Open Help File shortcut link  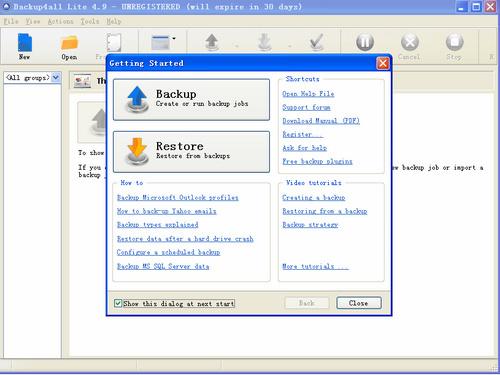308,94
